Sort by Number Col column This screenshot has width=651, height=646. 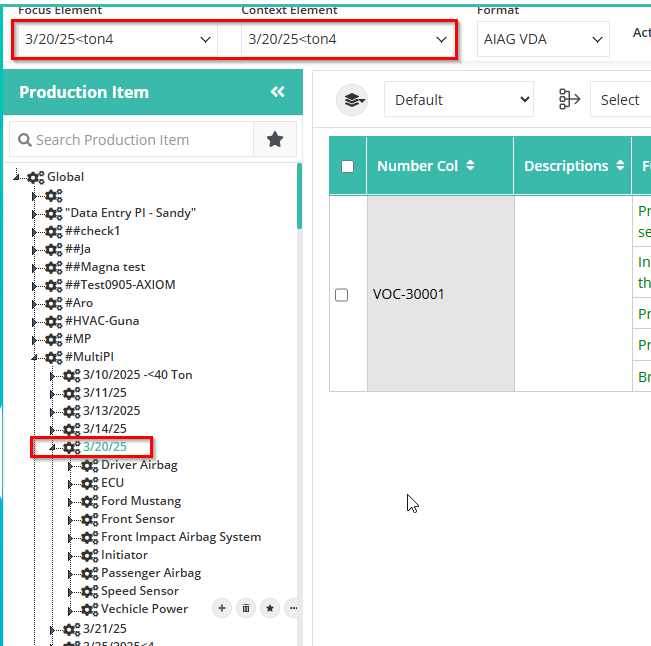tap(470, 165)
